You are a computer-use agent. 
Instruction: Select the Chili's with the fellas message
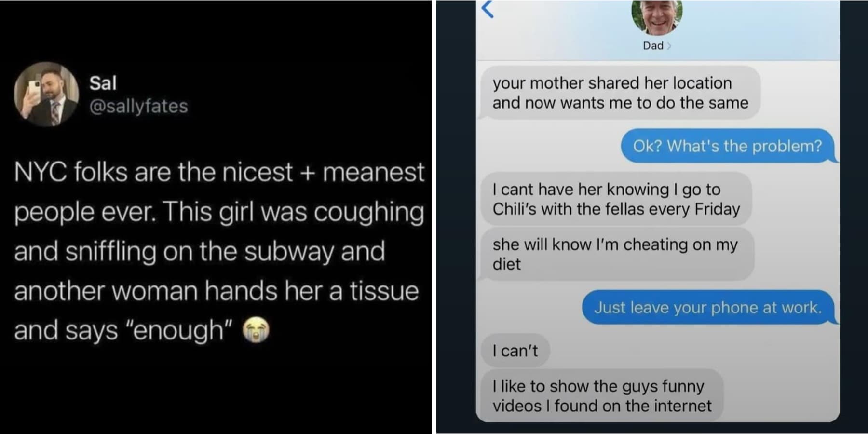(616, 199)
